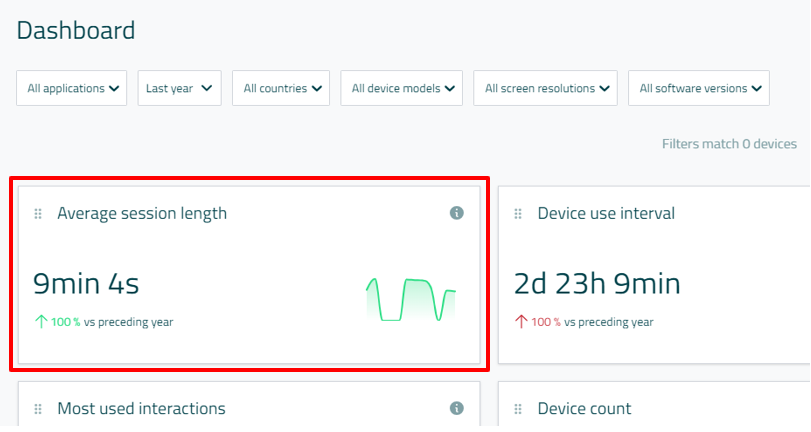Expand the All software versions filter

coord(698,88)
